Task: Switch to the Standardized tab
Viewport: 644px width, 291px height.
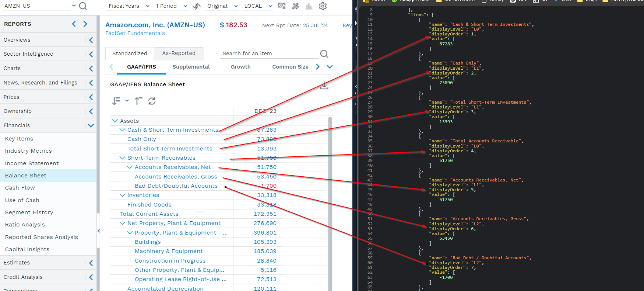Action: click(130, 53)
